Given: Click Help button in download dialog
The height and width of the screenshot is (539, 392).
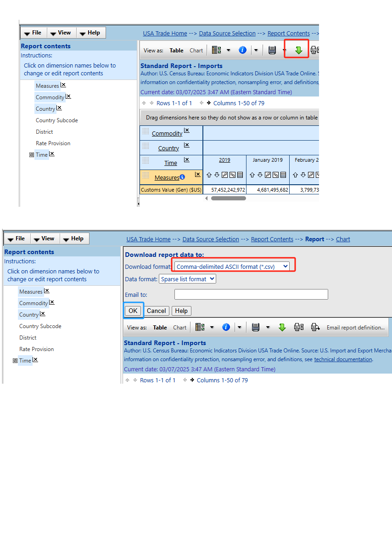Looking at the screenshot, I should coord(181,311).
